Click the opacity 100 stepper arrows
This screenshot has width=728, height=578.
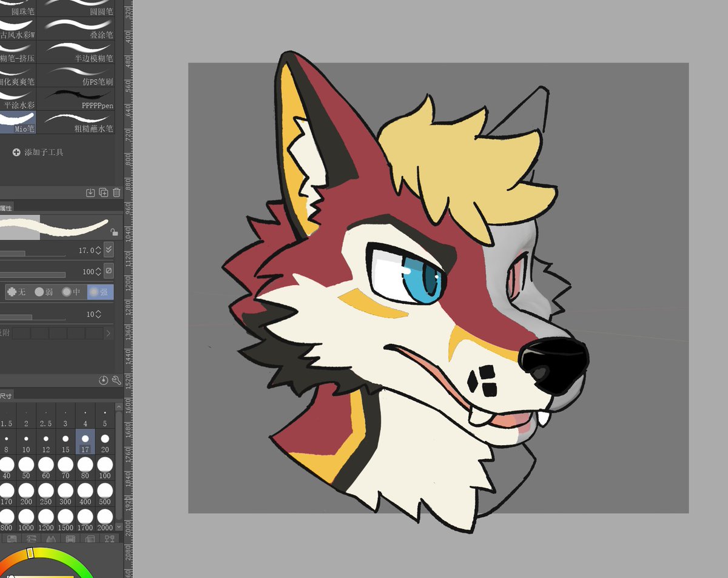pos(98,271)
